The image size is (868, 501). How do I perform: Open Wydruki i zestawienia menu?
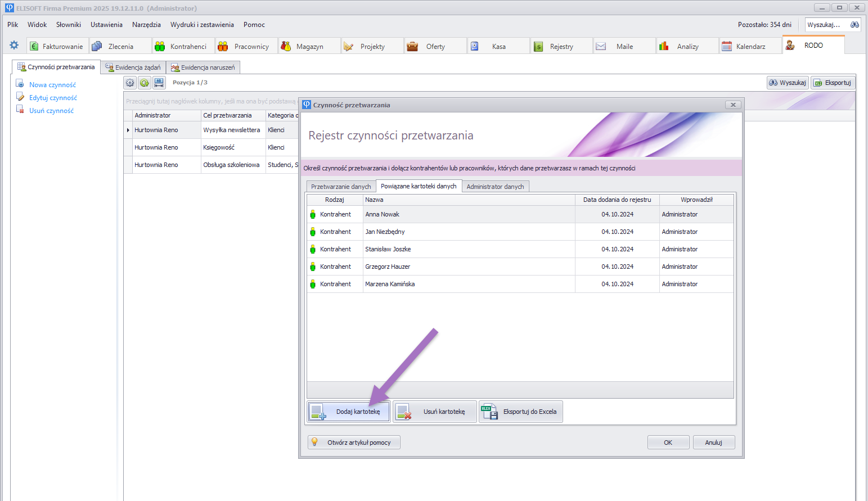(202, 25)
